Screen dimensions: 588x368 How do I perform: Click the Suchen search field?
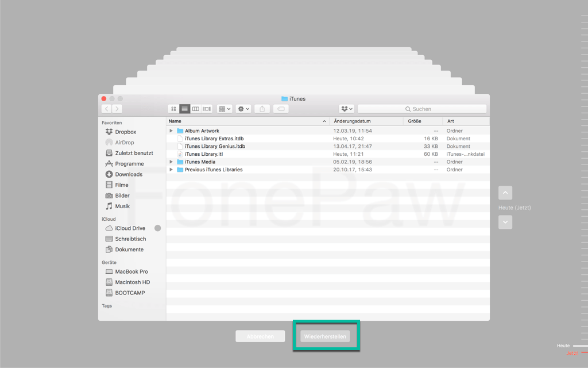coord(422,109)
